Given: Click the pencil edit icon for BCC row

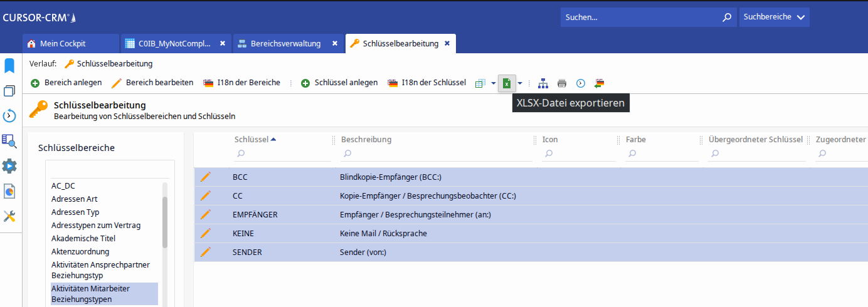Looking at the screenshot, I should click(x=205, y=177).
